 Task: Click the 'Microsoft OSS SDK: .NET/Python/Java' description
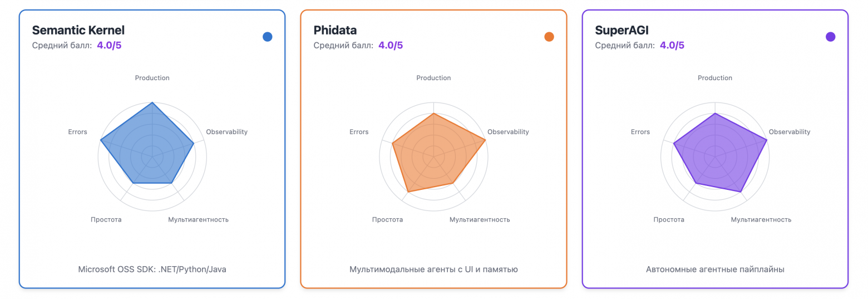pos(152,269)
